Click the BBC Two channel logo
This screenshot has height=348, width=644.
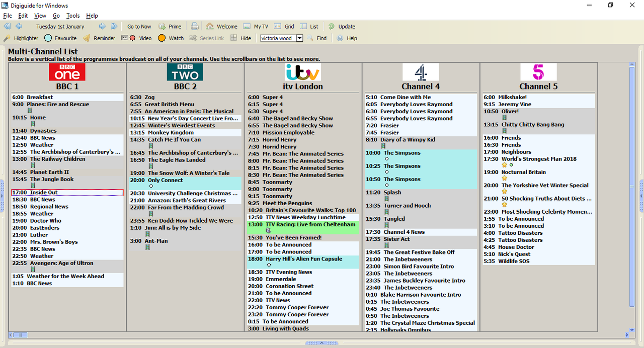pyautogui.click(x=185, y=72)
